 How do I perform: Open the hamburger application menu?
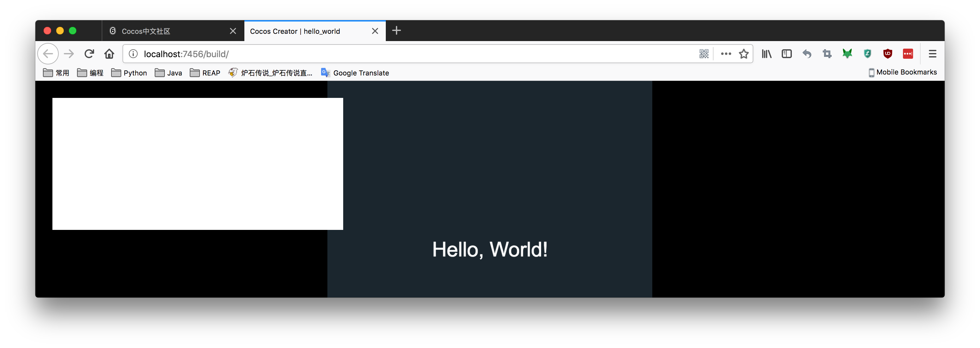[x=932, y=54]
